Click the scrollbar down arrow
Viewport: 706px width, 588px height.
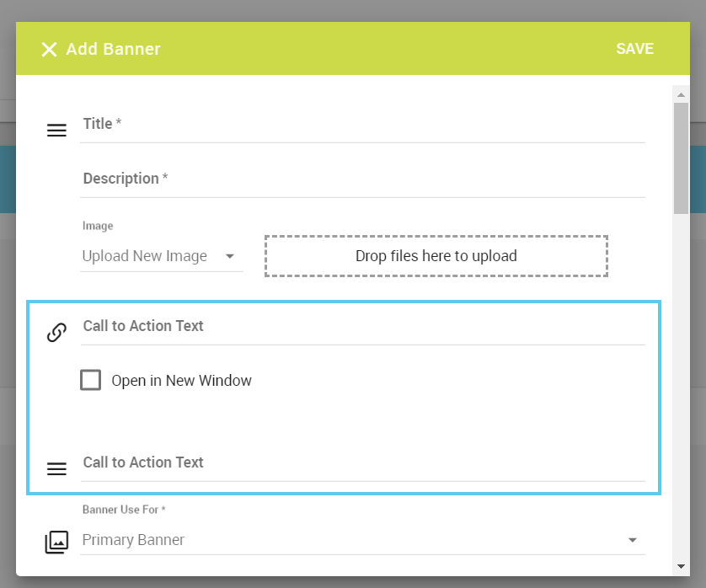(x=681, y=566)
